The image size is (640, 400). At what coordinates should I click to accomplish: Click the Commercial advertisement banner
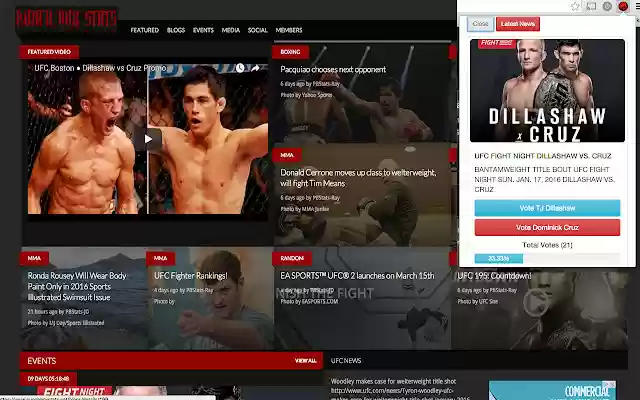point(552,391)
